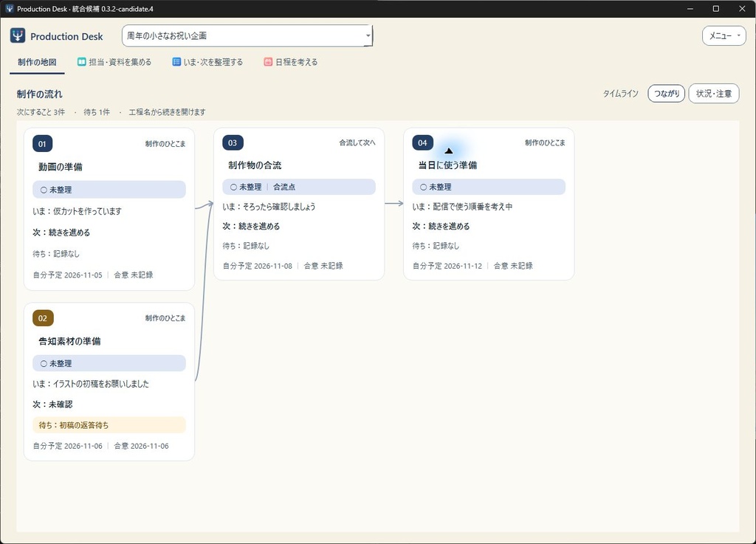Click 合意 2026-11-06 date

click(x=141, y=446)
